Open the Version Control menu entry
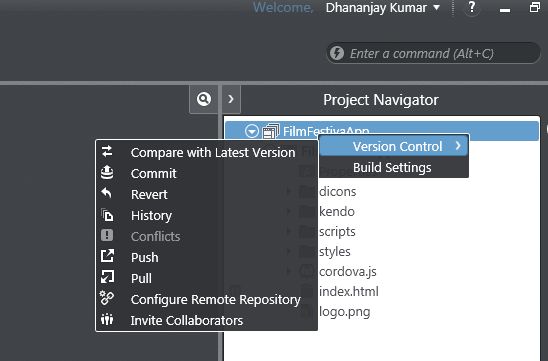 [x=394, y=146]
